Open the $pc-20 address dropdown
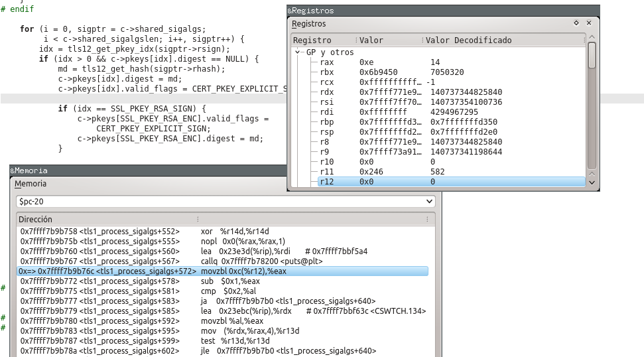 point(429,201)
